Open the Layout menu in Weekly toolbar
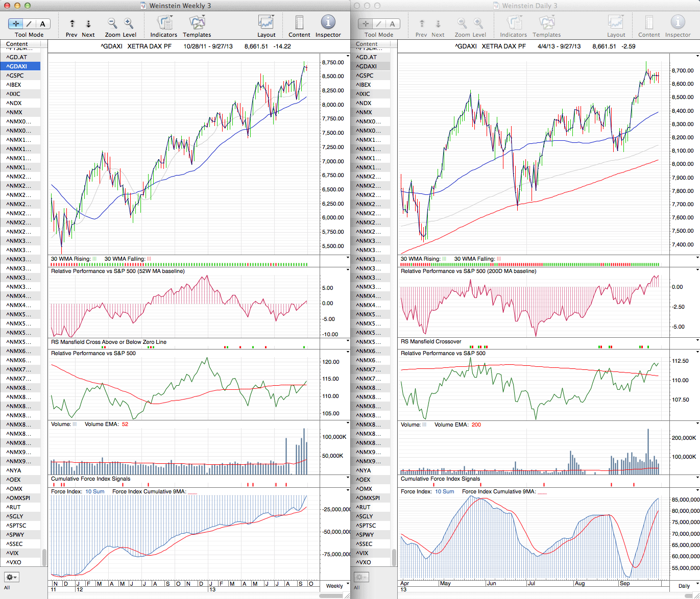Viewport: 700px width, 599px height. click(x=266, y=22)
